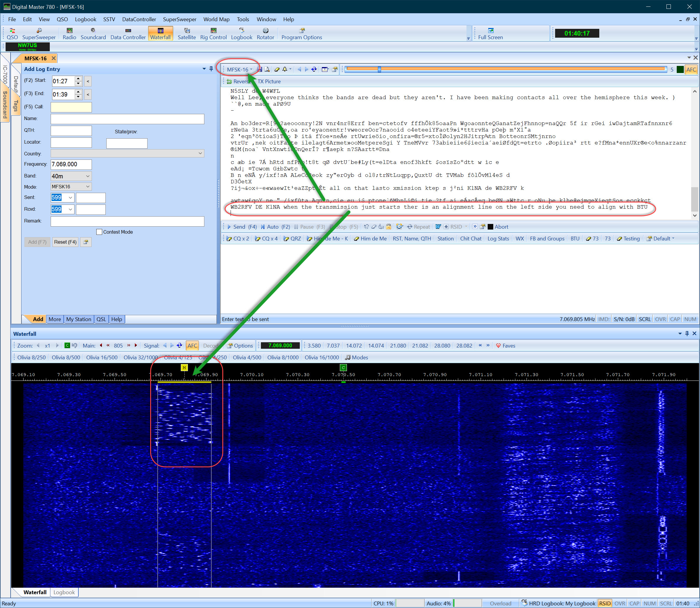Image resolution: width=700 pixels, height=608 pixels.
Task: Open the Mode MFSK16 dropdown
Action: pos(87,187)
